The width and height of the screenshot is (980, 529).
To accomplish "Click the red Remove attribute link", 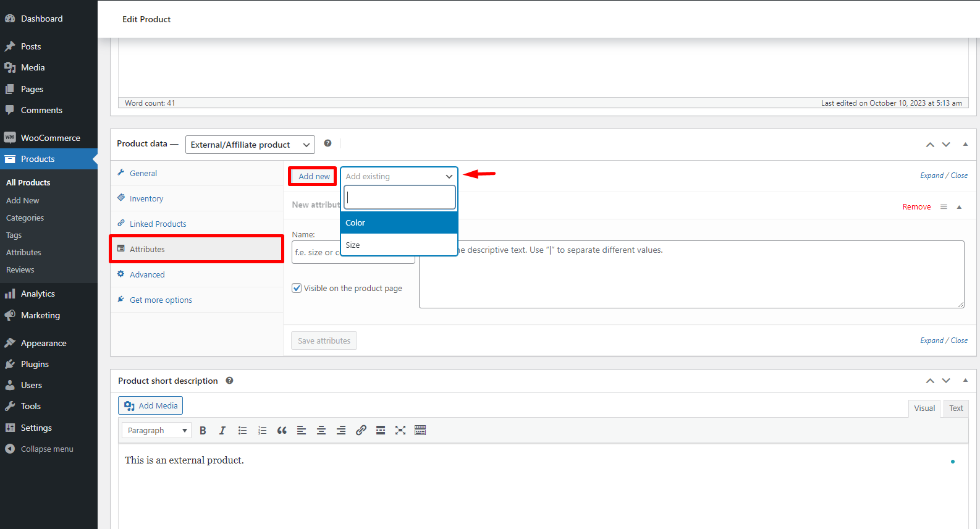I will pyautogui.click(x=916, y=207).
